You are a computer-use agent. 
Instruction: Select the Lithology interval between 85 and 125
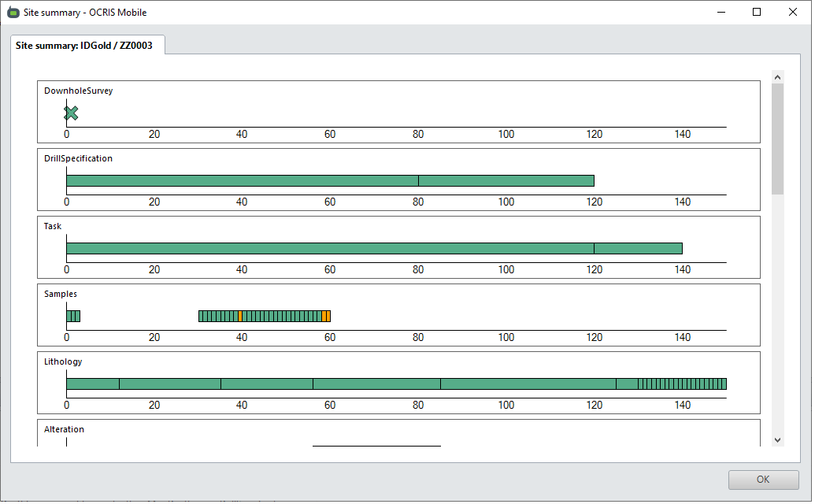tap(528, 384)
